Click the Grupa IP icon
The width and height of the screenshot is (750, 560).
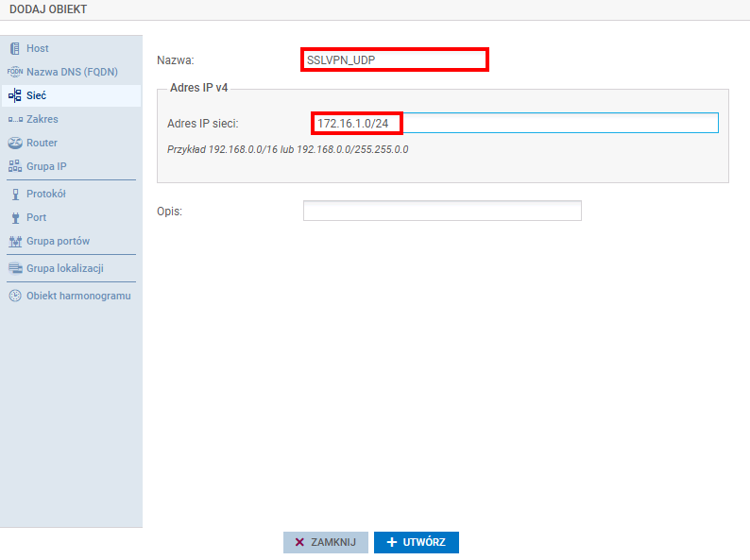(15, 166)
